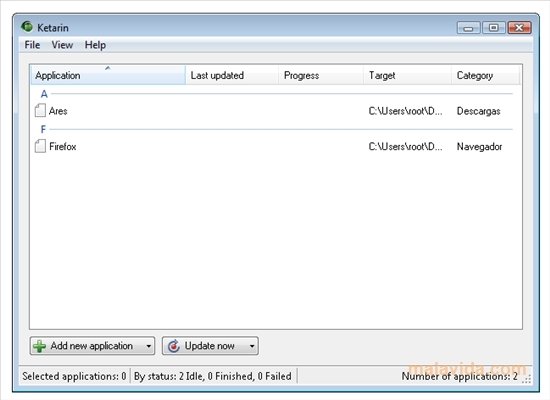Click the Descargas category cell
550x400 pixels.
[478, 111]
